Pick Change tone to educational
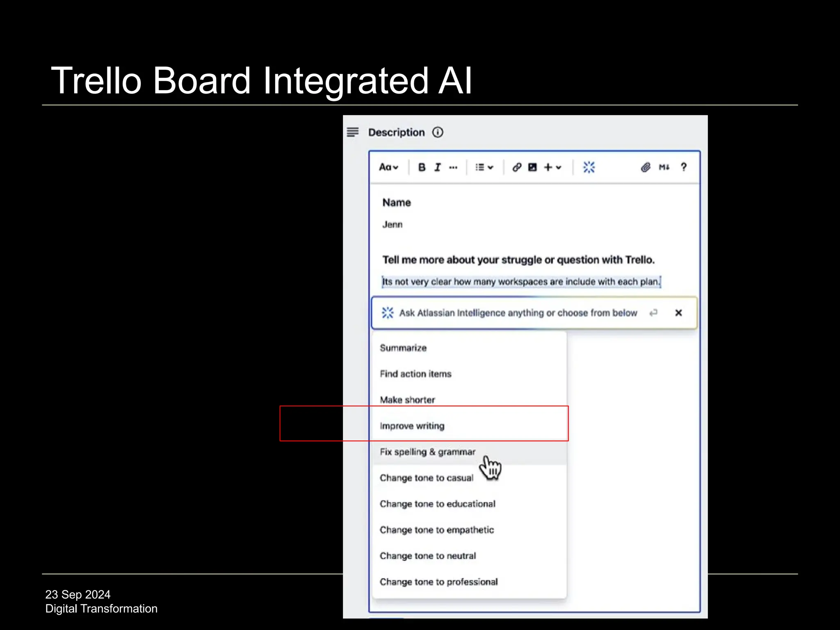Image resolution: width=840 pixels, height=630 pixels. click(469, 504)
